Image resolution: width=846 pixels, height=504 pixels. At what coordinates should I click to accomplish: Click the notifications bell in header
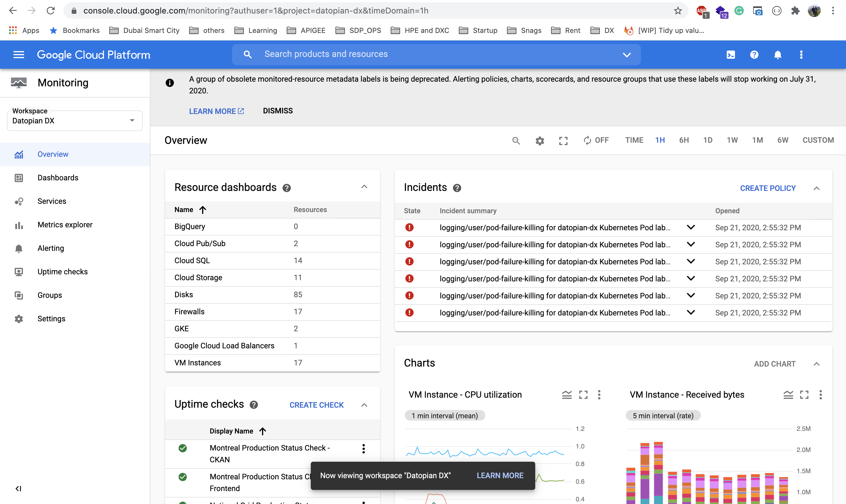coord(777,55)
